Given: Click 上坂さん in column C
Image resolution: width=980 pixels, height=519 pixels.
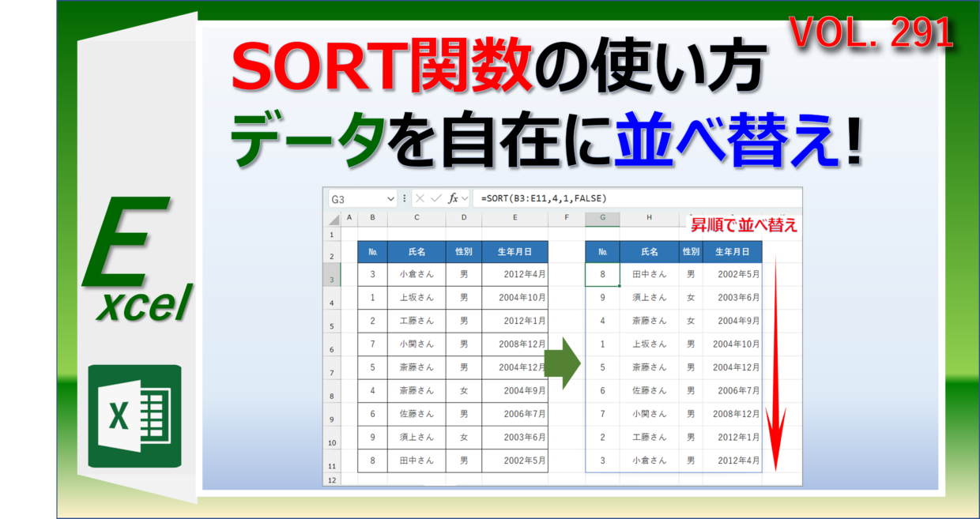Looking at the screenshot, I should tap(416, 298).
